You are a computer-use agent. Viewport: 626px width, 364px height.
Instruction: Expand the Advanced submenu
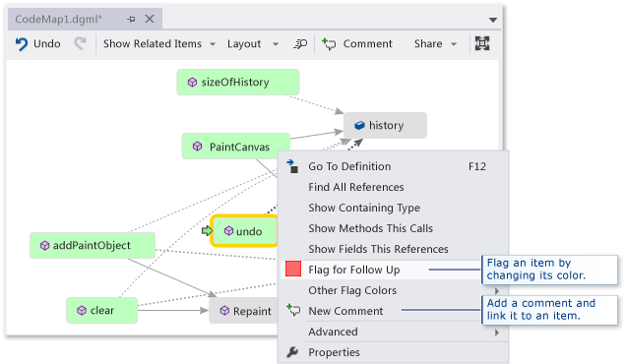click(x=497, y=333)
